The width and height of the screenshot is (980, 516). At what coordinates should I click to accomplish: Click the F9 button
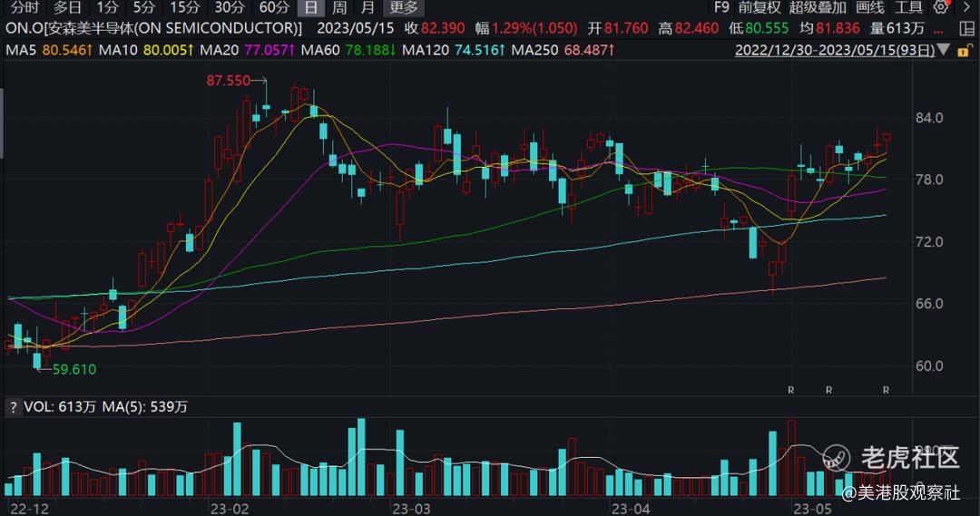pyautogui.click(x=721, y=7)
